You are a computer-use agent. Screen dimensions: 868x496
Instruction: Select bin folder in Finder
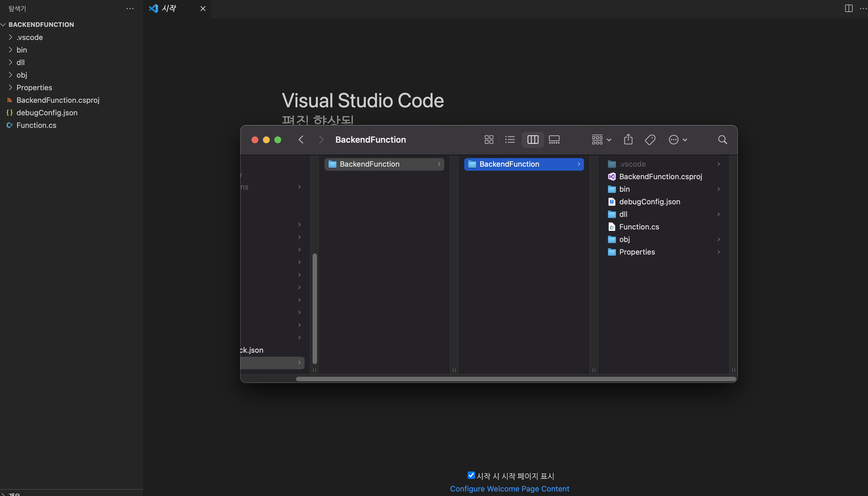pyautogui.click(x=664, y=189)
